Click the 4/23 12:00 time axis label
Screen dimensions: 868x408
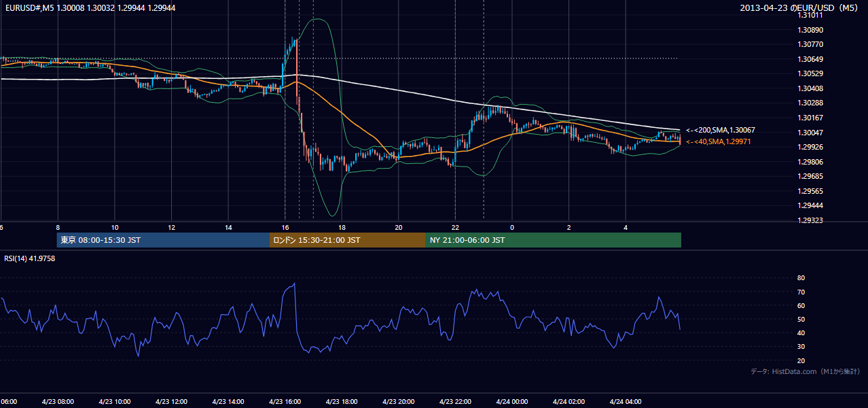171,401
